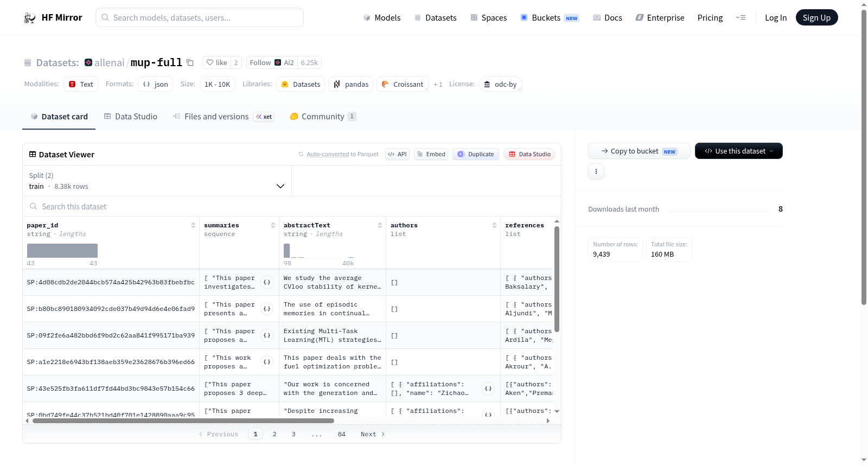This screenshot has height=465, width=868.
Task: Open the navigation overflow menu icon
Action: point(741,18)
